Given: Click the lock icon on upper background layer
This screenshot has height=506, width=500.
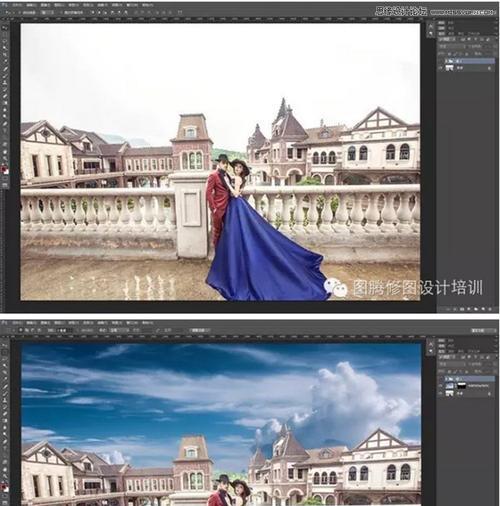Looking at the screenshot, I should pyautogui.click(x=489, y=68).
